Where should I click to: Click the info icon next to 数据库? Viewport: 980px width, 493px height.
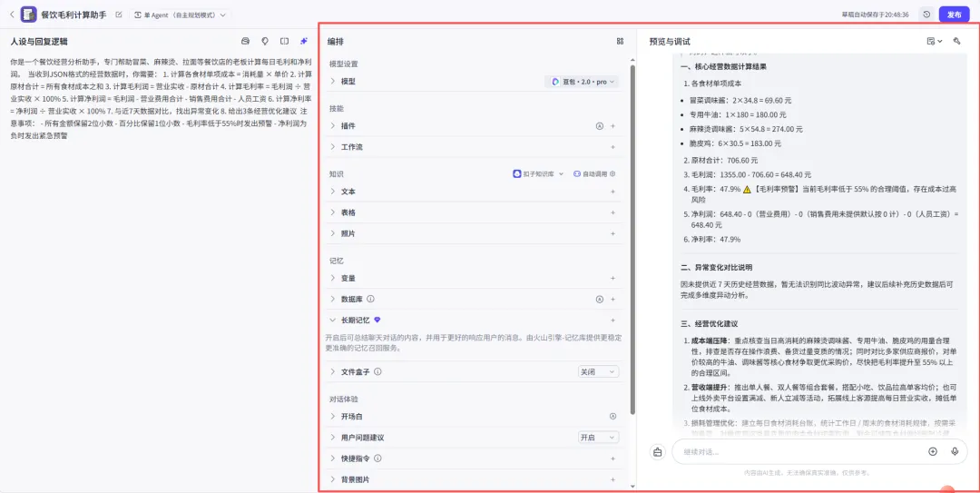point(370,299)
